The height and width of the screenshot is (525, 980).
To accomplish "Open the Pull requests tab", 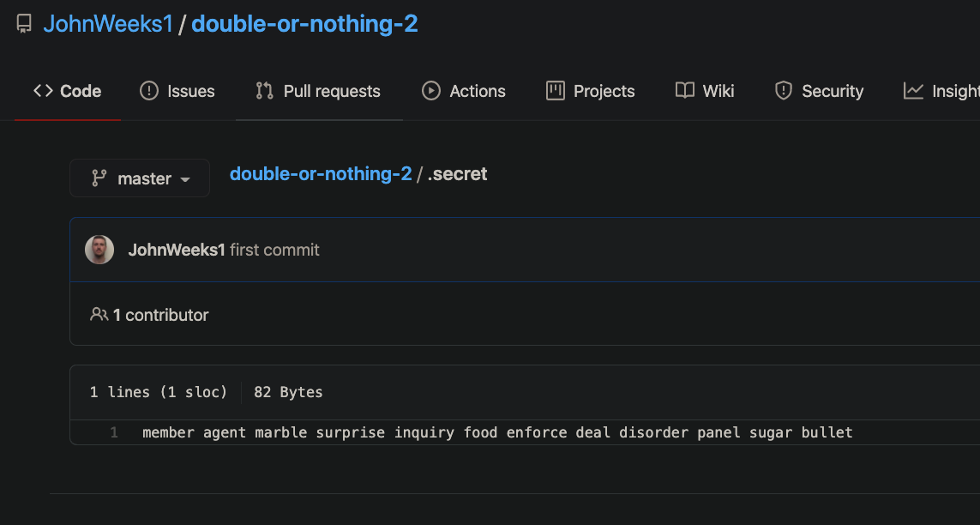I will [x=319, y=91].
